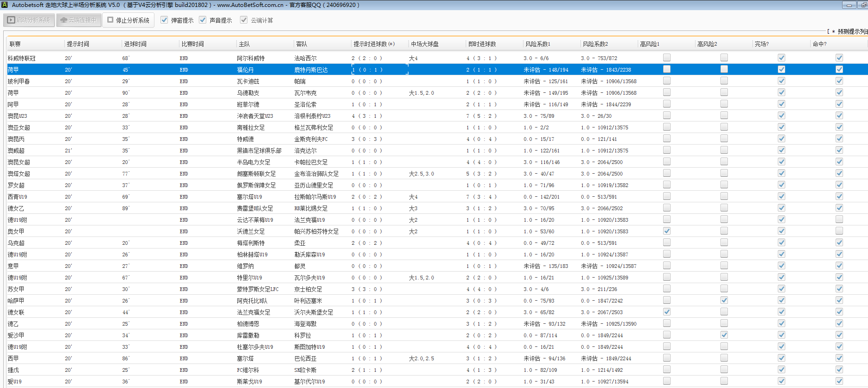868x388 pixels.
Task: Click the 预测提示列表 label at top right
Action: (x=852, y=31)
